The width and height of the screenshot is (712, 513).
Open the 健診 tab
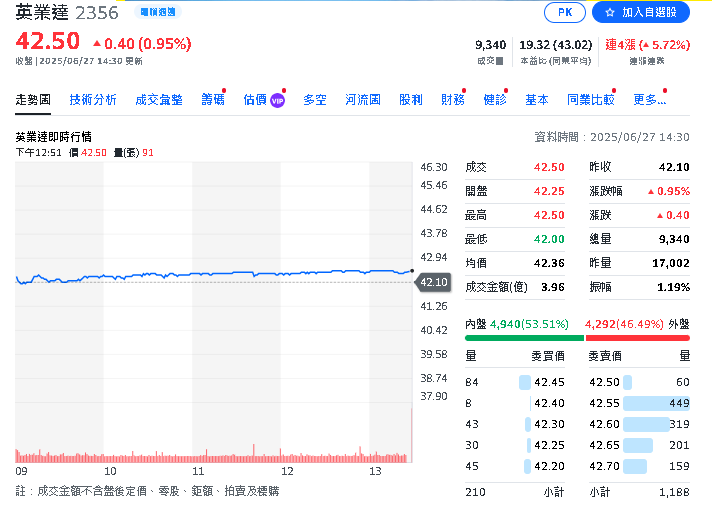[494, 99]
